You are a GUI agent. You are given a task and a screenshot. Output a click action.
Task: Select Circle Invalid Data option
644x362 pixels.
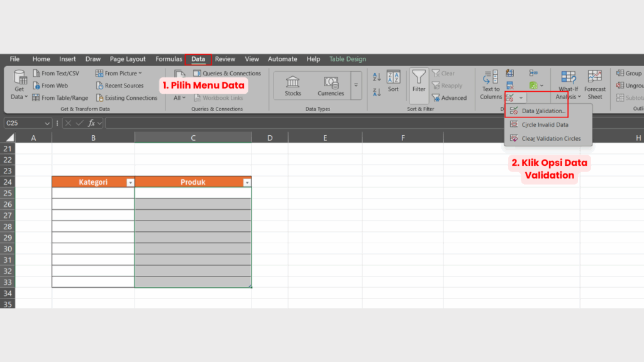[545, 125]
